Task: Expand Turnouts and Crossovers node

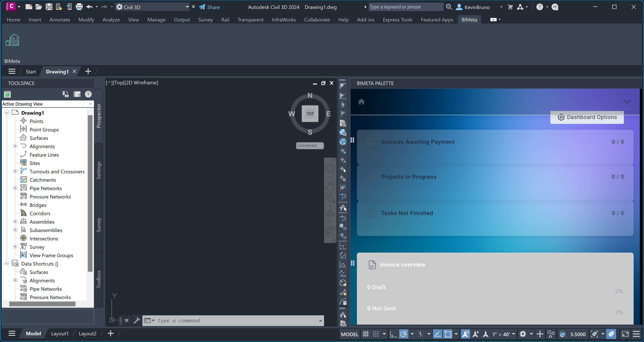Action: 15,171
